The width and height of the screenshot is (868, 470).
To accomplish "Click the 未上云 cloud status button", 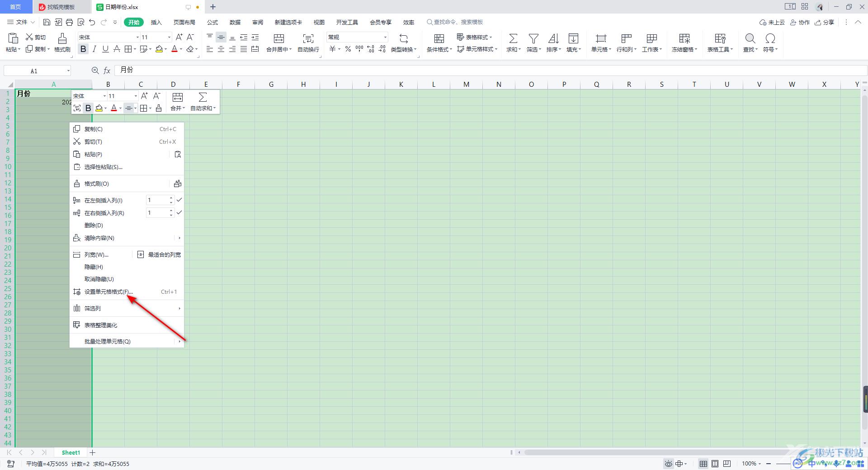I will tap(772, 22).
